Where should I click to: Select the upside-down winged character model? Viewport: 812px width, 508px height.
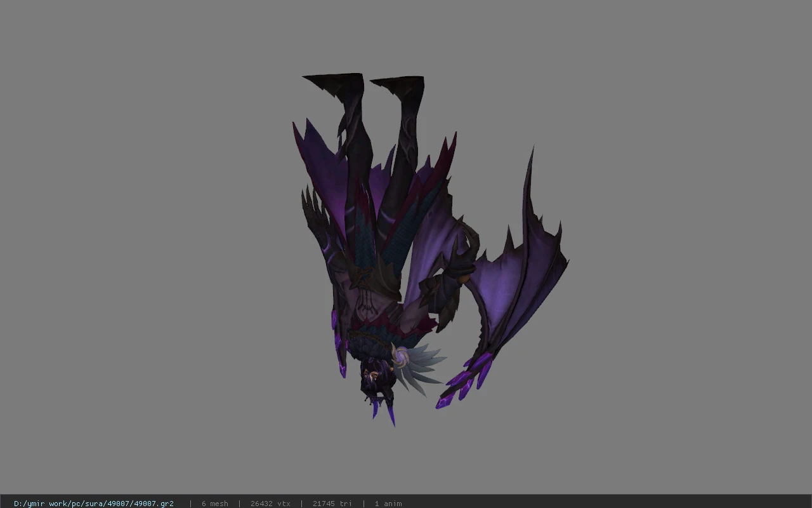429,250
